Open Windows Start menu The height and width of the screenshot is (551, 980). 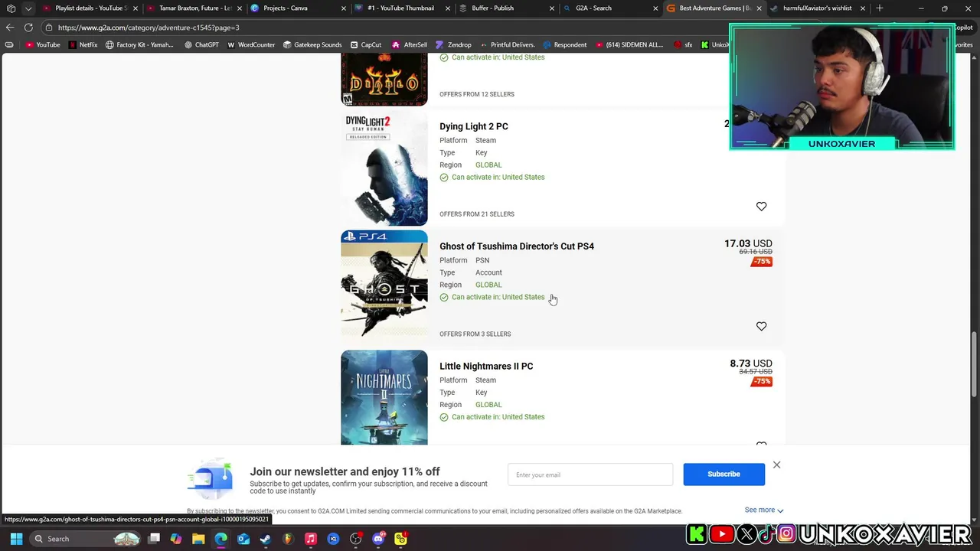coord(16,539)
